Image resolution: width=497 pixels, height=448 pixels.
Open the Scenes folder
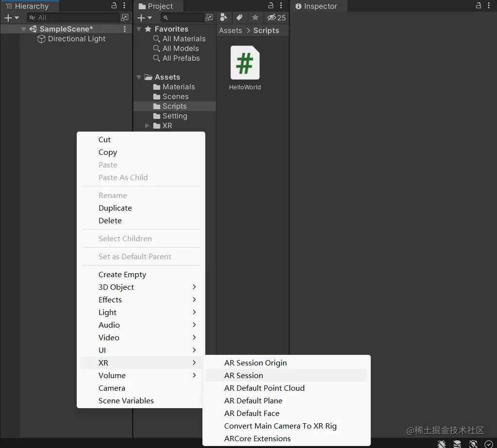(x=171, y=97)
